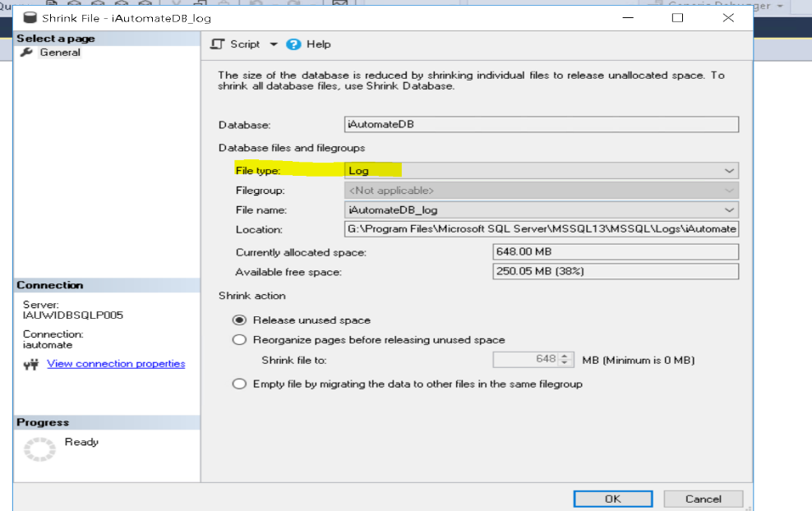The width and height of the screenshot is (812, 511).
Task: Click the Script icon in the toolbar
Action: [218, 44]
